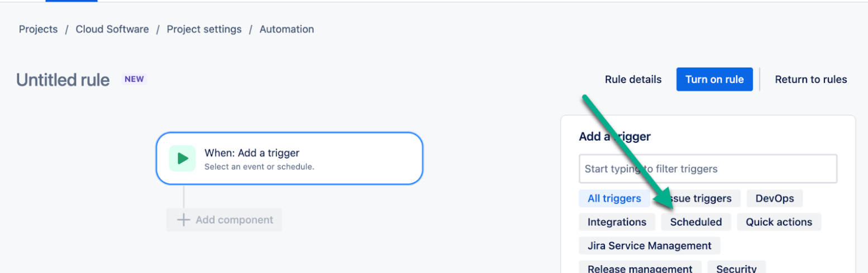The width and height of the screenshot is (868, 273).
Task: Navigate to Project settings breadcrumb
Action: click(204, 29)
